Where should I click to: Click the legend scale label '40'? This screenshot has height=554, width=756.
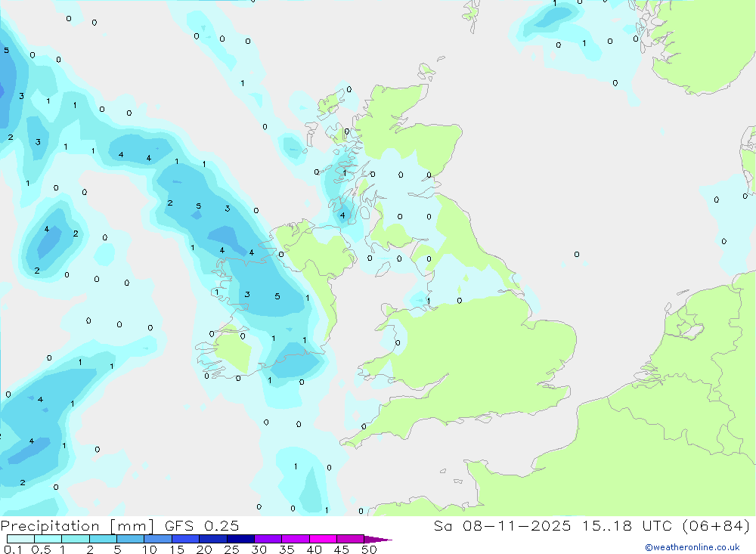[314, 549]
